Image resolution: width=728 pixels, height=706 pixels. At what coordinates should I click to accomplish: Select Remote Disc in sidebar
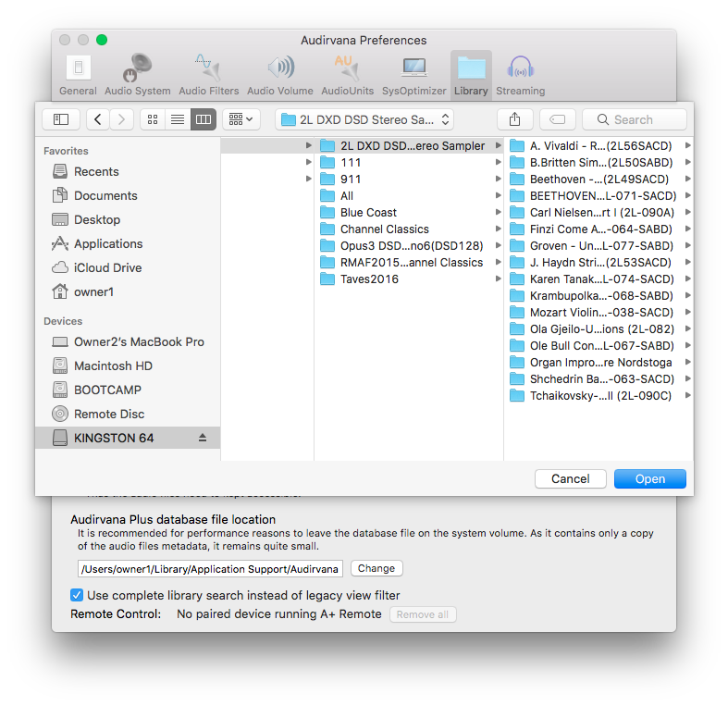coord(128,415)
